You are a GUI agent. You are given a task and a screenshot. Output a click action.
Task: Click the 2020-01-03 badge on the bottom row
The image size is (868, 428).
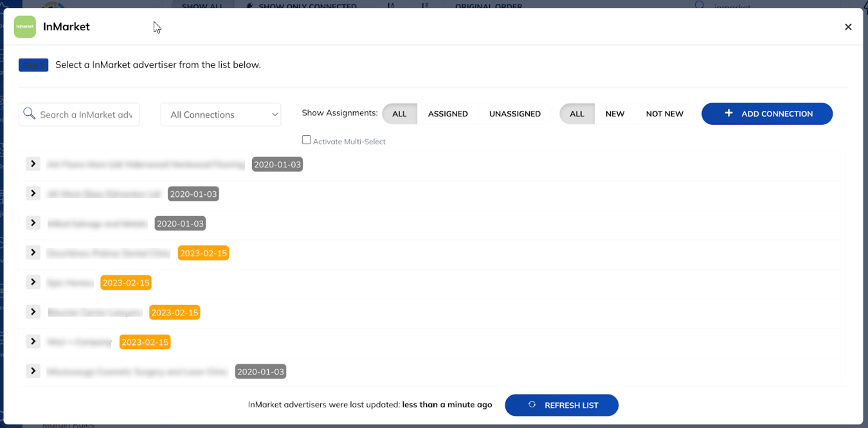pos(260,372)
